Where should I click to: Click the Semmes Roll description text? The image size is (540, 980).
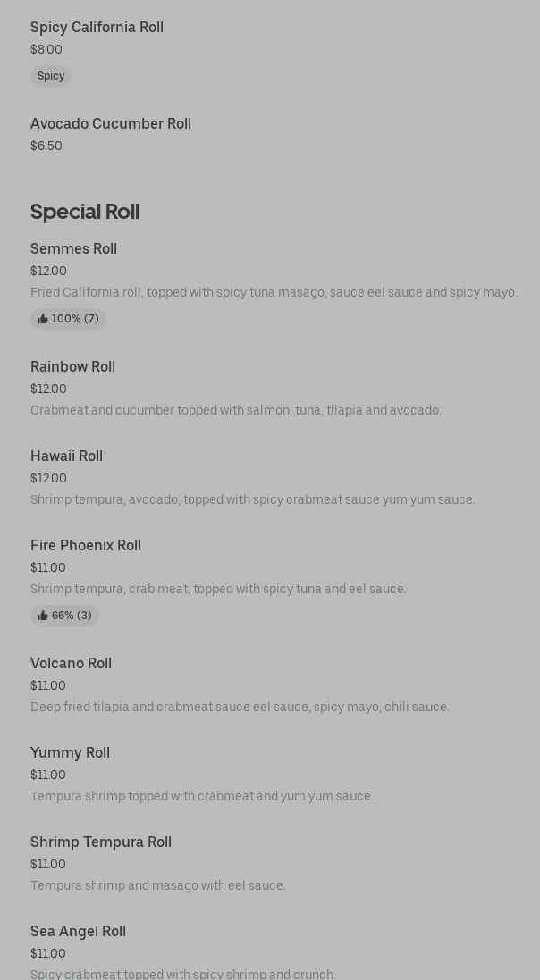(274, 292)
